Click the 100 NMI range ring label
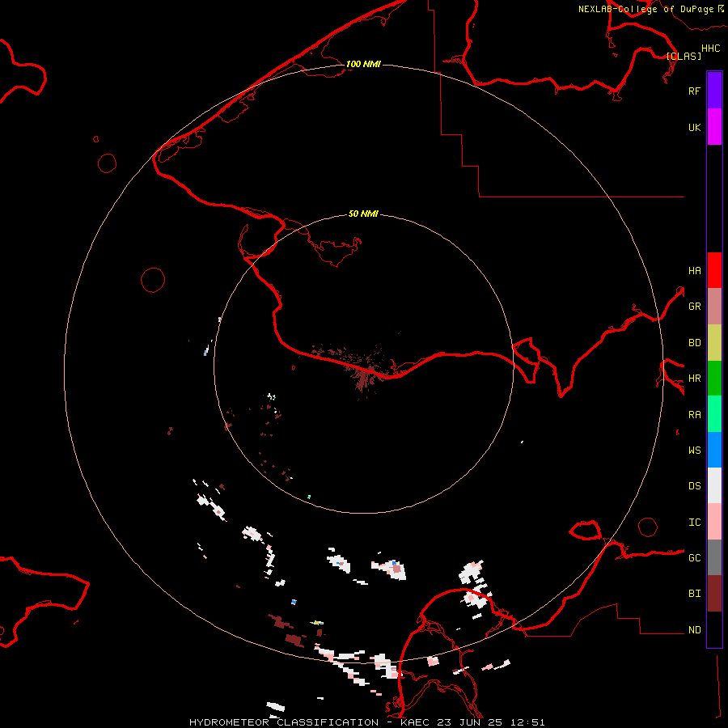Viewport: 728px width, 728px height. point(363,64)
